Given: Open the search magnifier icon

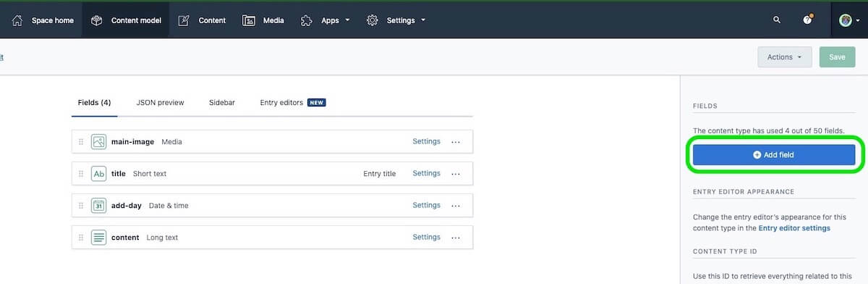Looking at the screenshot, I should (777, 20).
